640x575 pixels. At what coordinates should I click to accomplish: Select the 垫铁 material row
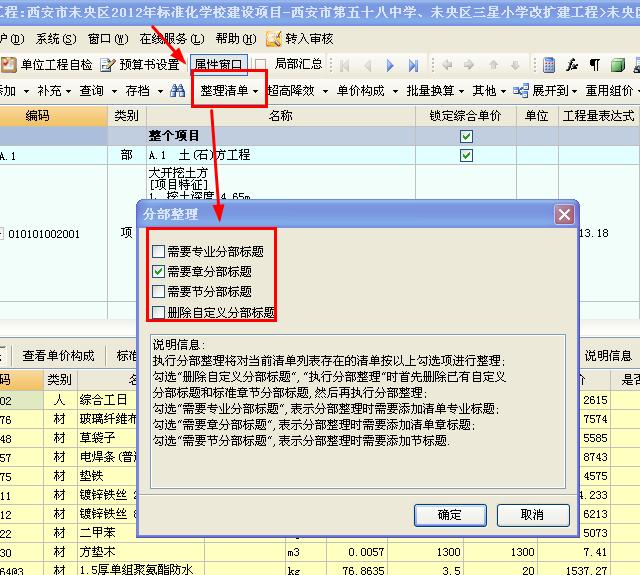[91, 476]
